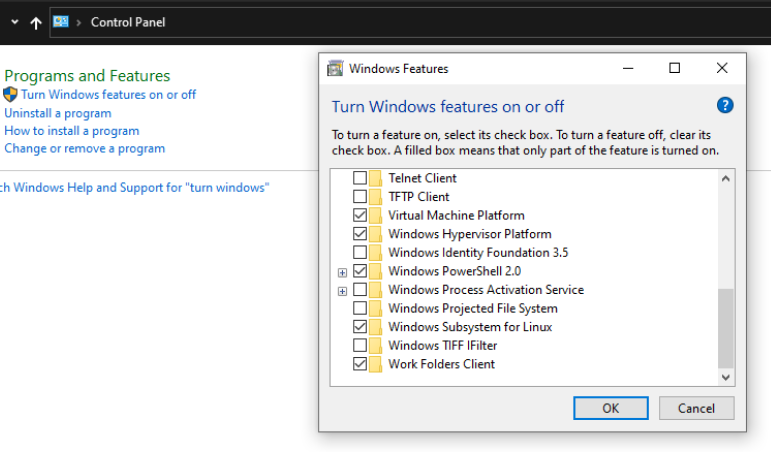Click the up arrow navigation icon
This screenshot has width=771, height=454.
36,23
